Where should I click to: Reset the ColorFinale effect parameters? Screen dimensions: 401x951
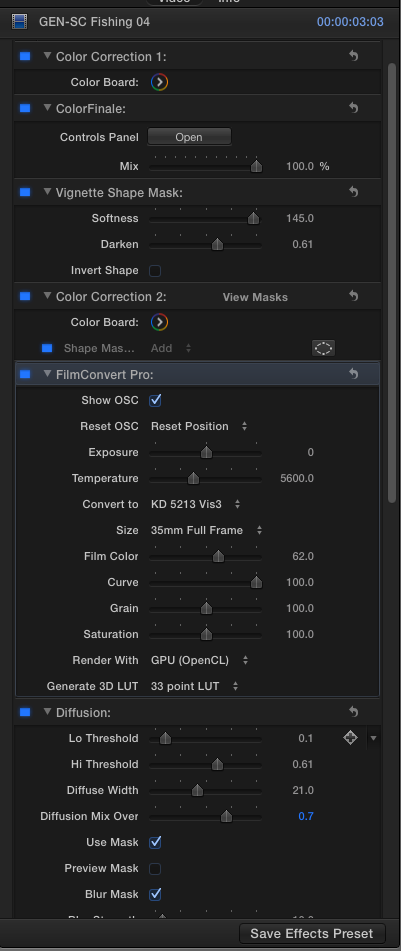(x=354, y=108)
